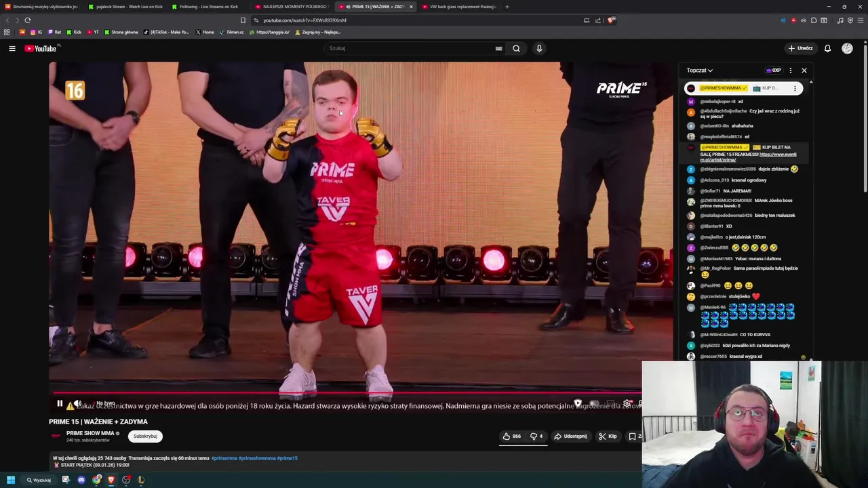The image size is (868, 488).
Task: Expand the Topczat chat mode dropdown
Action: point(699,70)
